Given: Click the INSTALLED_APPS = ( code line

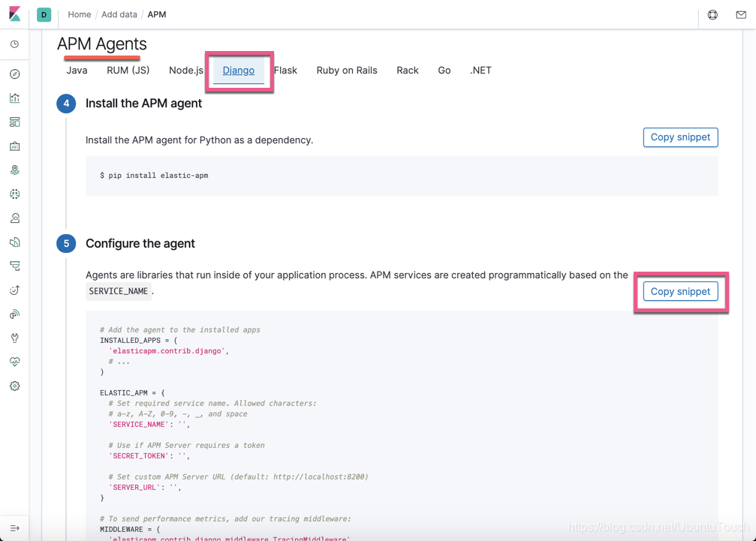Looking at the screenshot, I should point(139,340).
